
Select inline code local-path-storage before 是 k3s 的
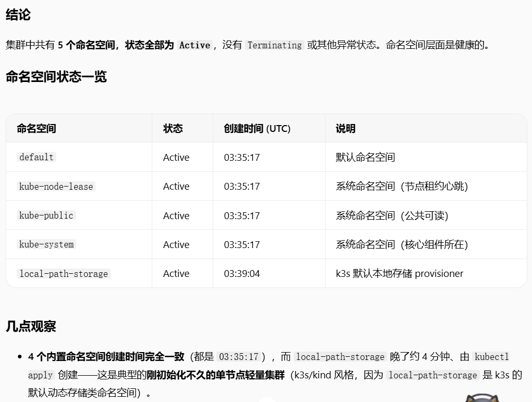click(433, 375)
